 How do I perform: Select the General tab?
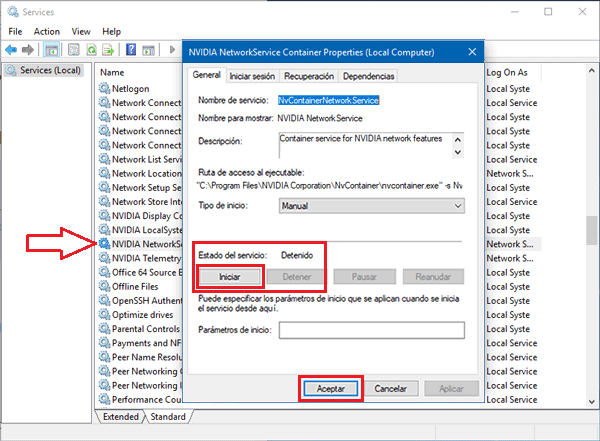[x=207, y=75]
